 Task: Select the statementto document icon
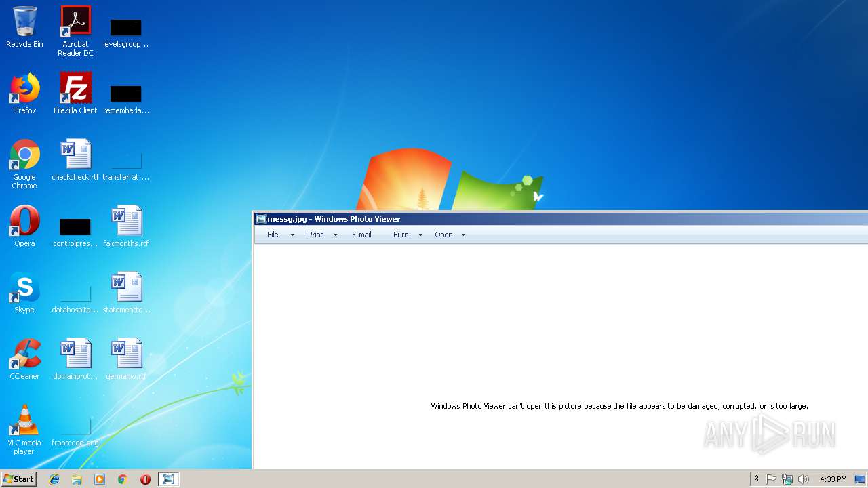tap(126, 293)
